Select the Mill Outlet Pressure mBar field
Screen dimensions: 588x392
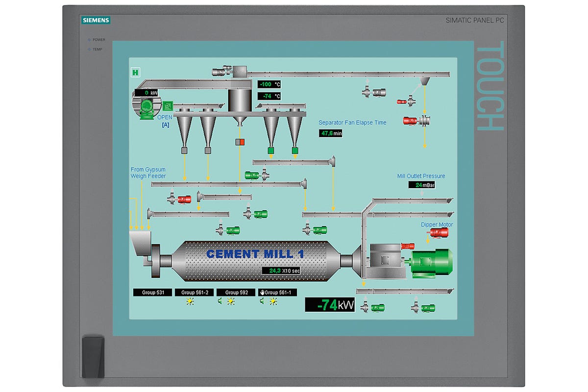point(421,185)
